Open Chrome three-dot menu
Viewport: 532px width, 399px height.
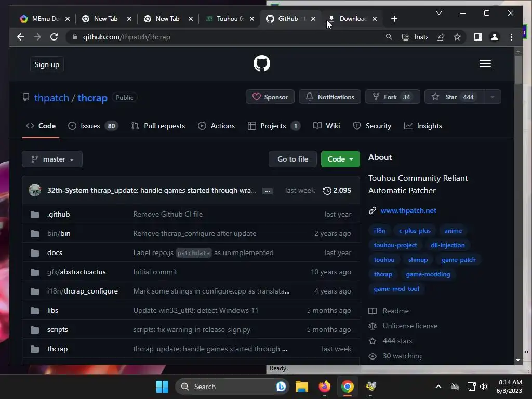[x=511, y=37]
